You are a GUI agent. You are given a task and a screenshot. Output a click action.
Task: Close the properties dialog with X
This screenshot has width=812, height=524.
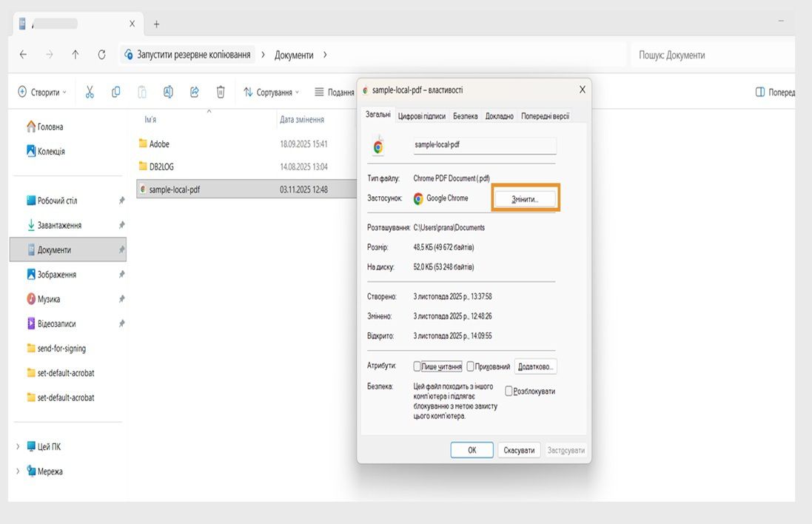click(x=582, y=90)
